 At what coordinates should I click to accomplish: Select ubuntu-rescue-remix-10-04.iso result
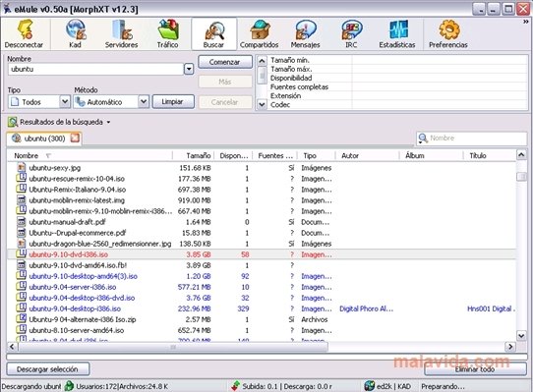point(77,179)
